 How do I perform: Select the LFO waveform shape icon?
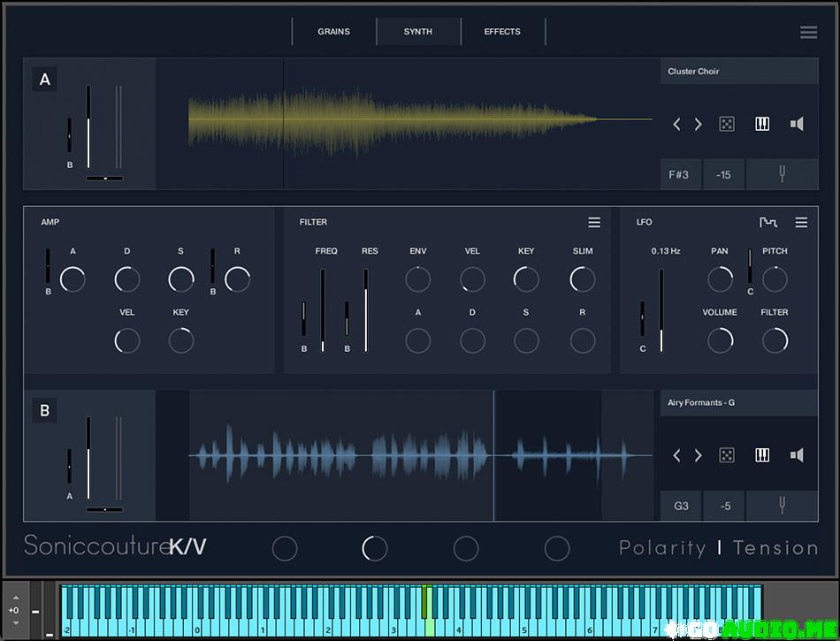pyautogui.click(x=768, y=223)
